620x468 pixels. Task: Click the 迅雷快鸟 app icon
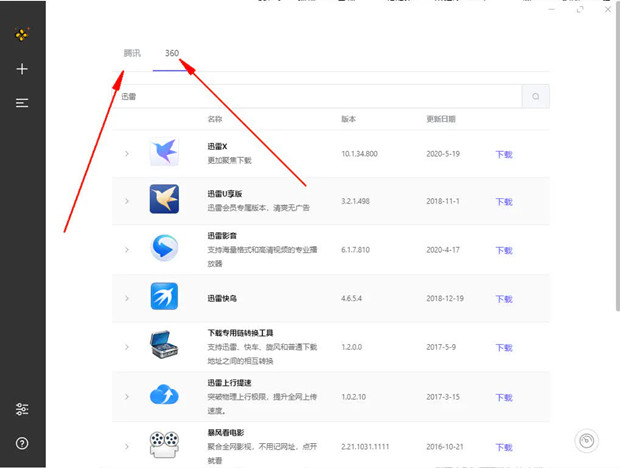164,296
